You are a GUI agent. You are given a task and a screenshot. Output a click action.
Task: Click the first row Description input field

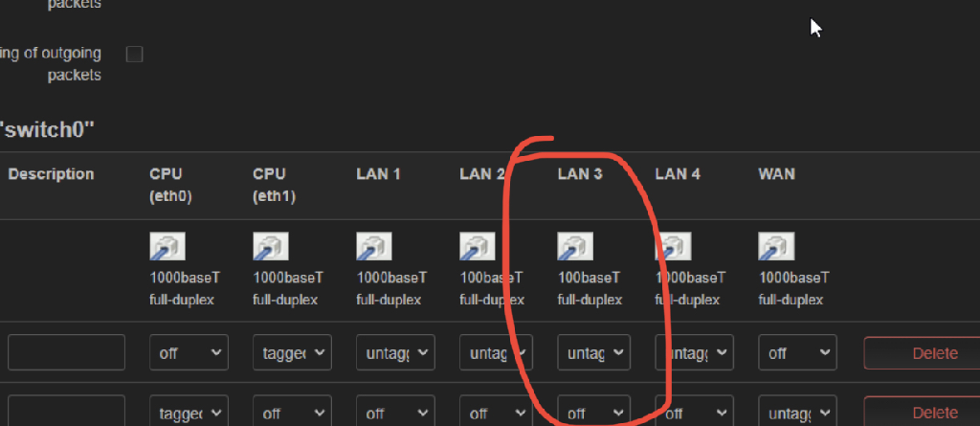coord(66,352)
